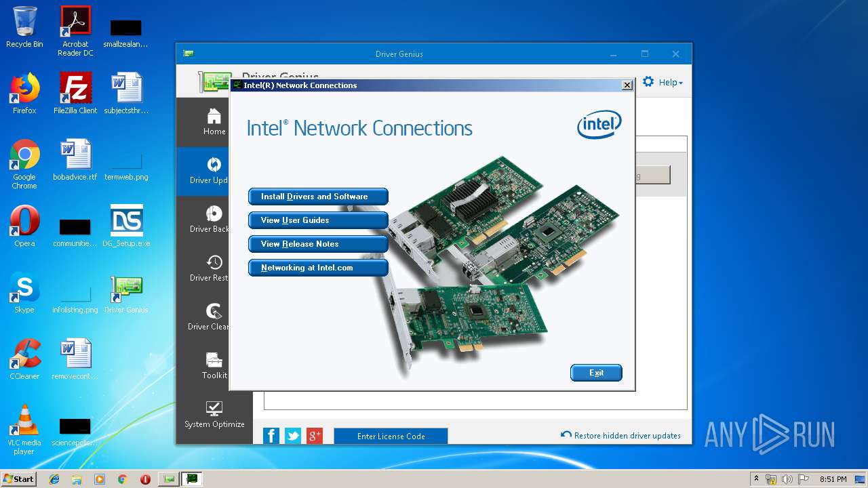This screenshot has height=488, width=868.
Task: Open Driver Genius Twitter icon
Action: tap(293, 436)
